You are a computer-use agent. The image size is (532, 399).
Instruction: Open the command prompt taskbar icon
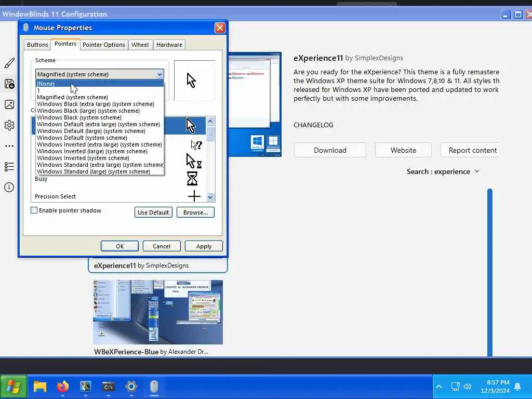108,387
